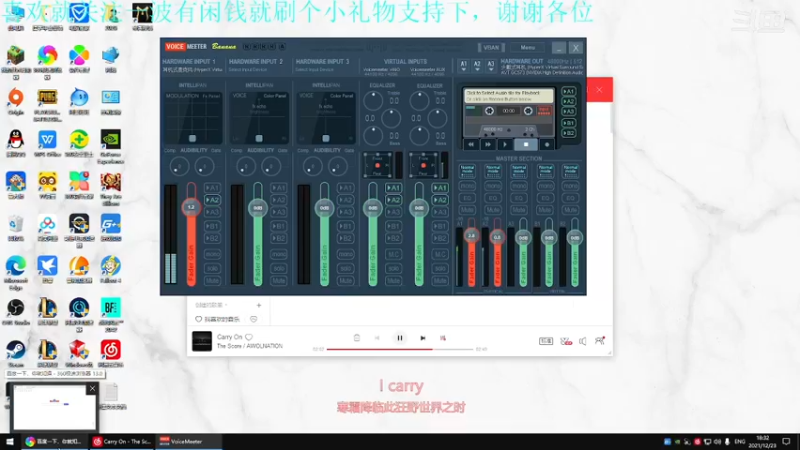Open the A3 hardware output device selector
Viewport: 800px width, 450px height.
point(490,65)
